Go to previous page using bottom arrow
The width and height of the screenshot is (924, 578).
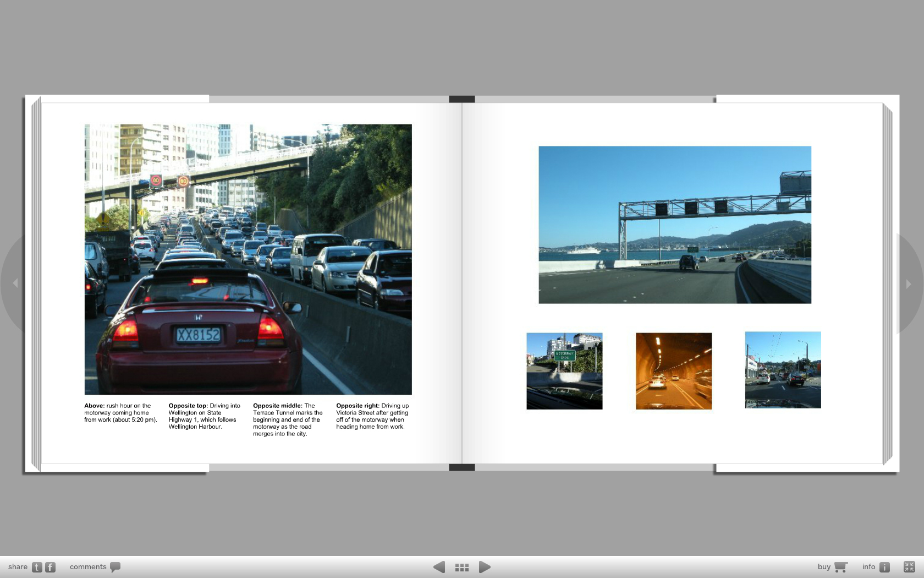click(x=439, y=567)
